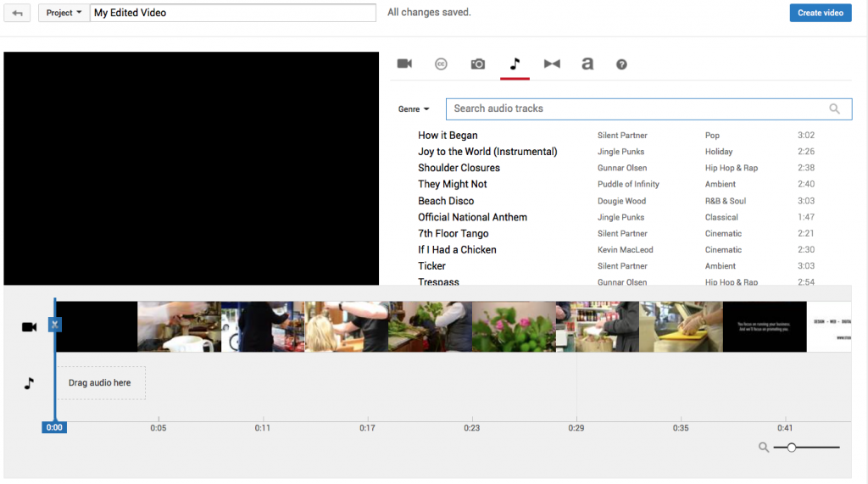Select the white end-card clip thumbnail

pyautogui.click(x=829, y=326)
